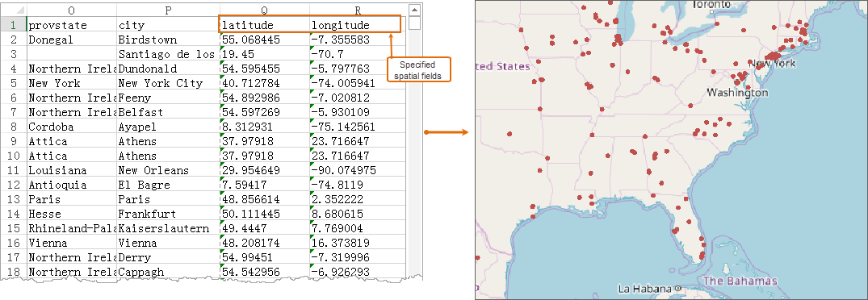This screenshot has height=300, width=868.
Task: Click column R header
Action: (358, 10)
